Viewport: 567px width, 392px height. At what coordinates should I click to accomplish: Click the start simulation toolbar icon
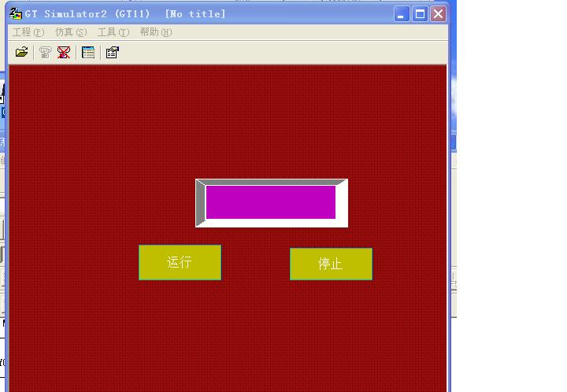[46, 53]
